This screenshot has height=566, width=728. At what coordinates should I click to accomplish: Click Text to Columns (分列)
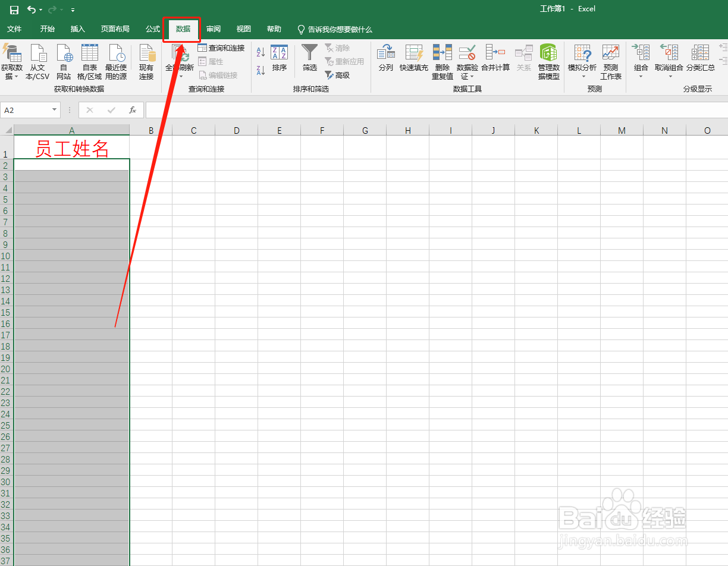click(386, 58)
